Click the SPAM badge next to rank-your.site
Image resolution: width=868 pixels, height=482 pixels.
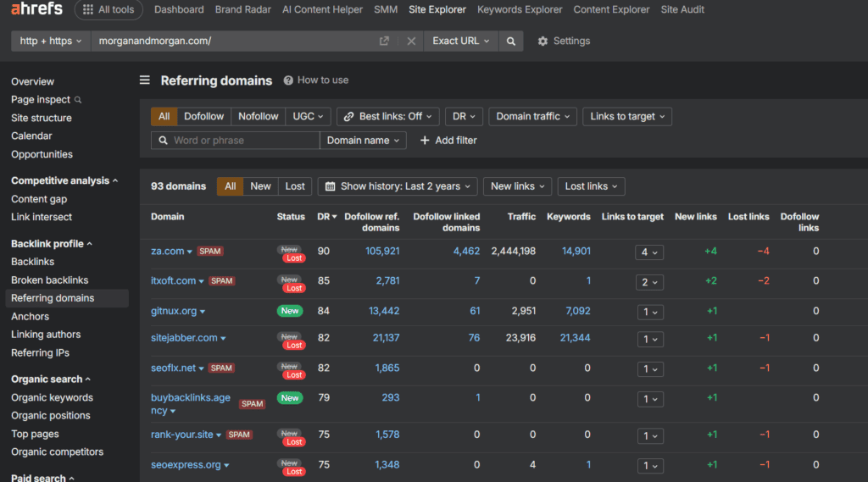(x=239, y=435)
